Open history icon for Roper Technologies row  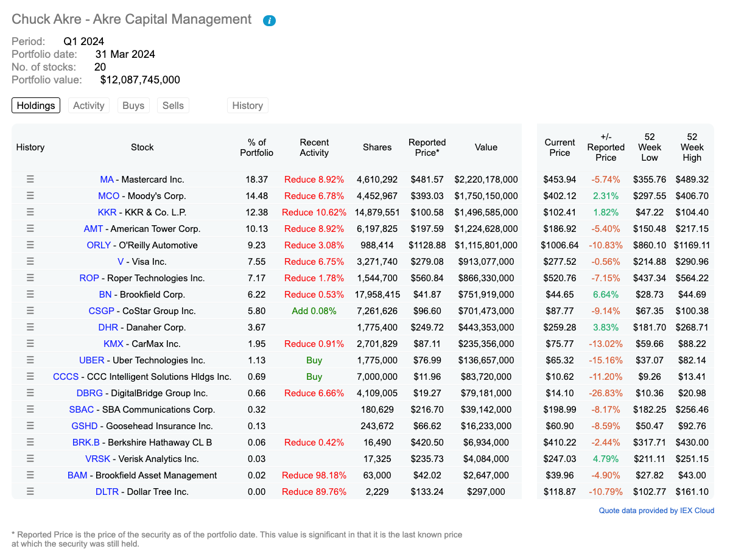pyautogui.click(x=30, y=278)
